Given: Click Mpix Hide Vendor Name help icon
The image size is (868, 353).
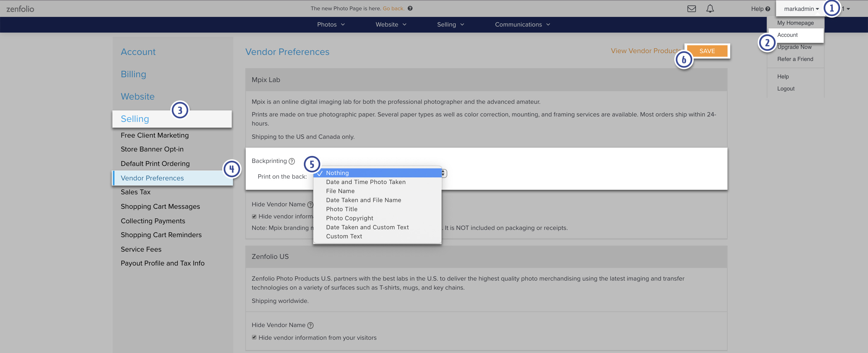Looking at the screenshot, I should [x=310, y=205].
